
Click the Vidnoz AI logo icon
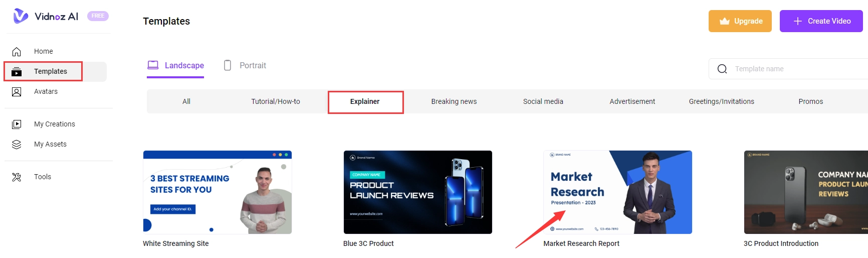click(21, 16)
